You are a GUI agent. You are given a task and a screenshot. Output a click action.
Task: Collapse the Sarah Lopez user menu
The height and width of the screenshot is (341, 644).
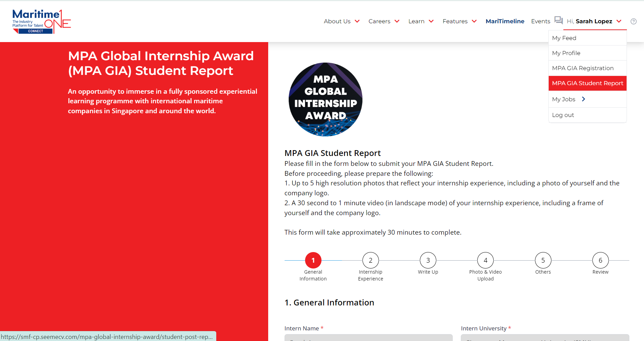tap(594, 21)
